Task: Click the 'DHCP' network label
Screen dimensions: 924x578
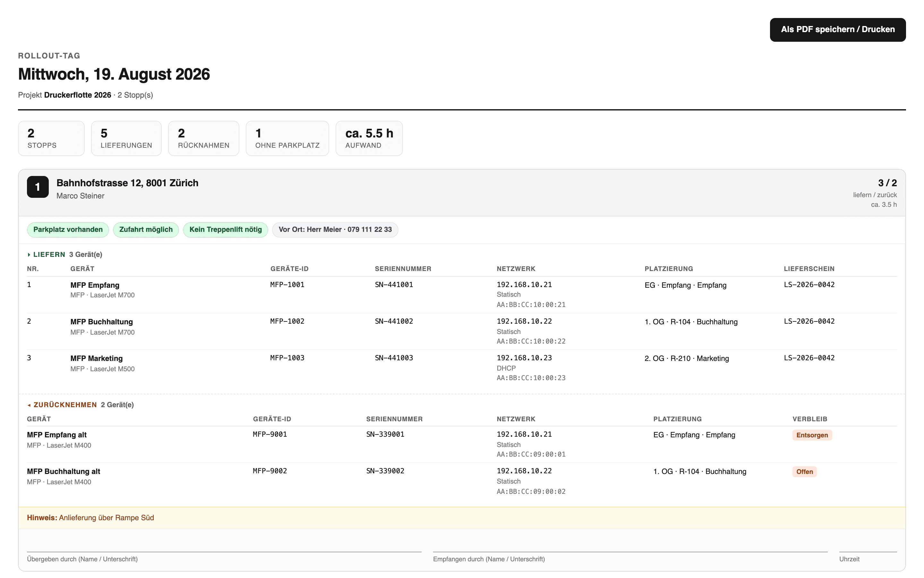Action: [x=506, y=368]
